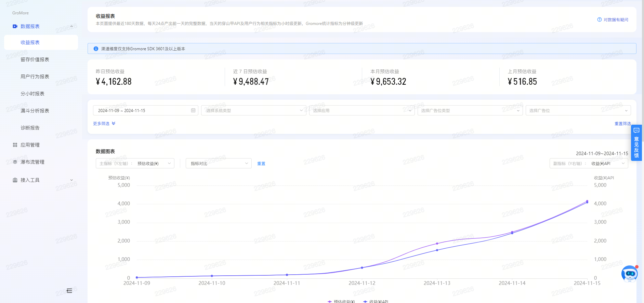Image resolution: width=644 pixels, height=303 pixels.
Task: Click the 昨日预估收益 value ¥4,162.88
Action: 114,82
